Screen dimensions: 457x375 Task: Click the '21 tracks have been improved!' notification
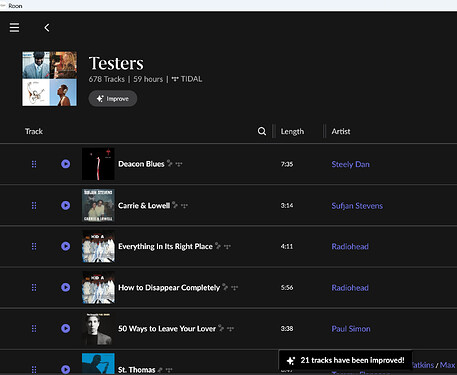(346, 360)
